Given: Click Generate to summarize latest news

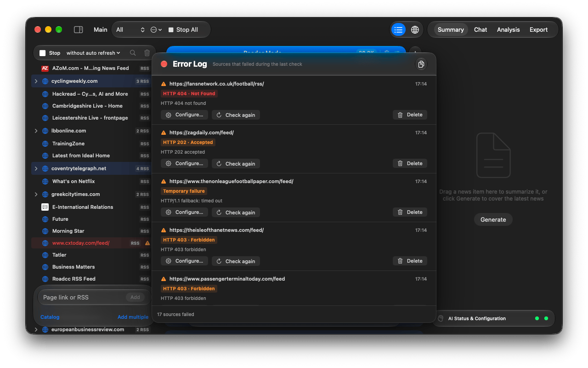Looking at the screenshot, I should pyautogui.click(x=493, y=219).
